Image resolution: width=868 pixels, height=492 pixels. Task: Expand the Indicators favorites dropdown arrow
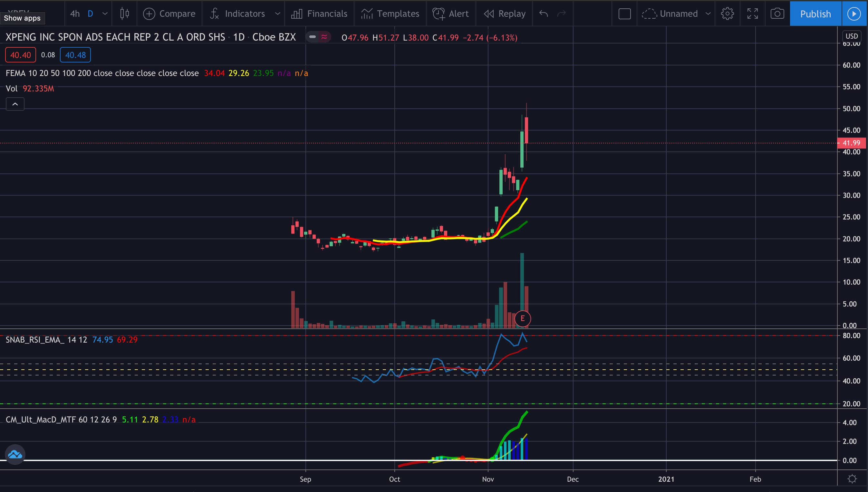click(277, 14)
